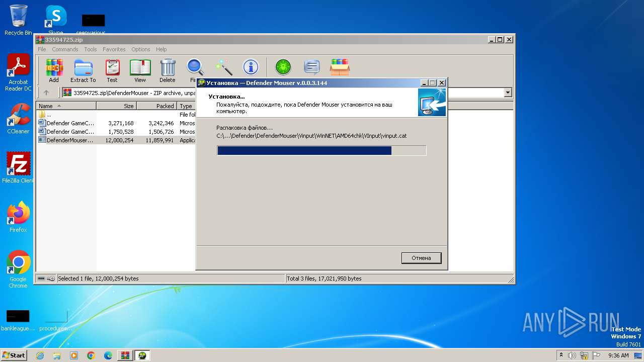Select the procedures desktop file
The width and height of the screenshot is (644, 362).
(56, 320)
